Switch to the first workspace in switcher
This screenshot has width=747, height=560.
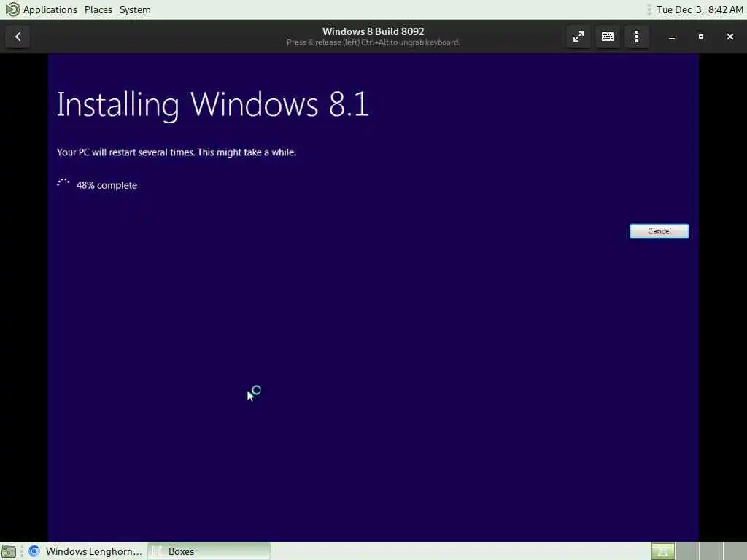point(662,551)
